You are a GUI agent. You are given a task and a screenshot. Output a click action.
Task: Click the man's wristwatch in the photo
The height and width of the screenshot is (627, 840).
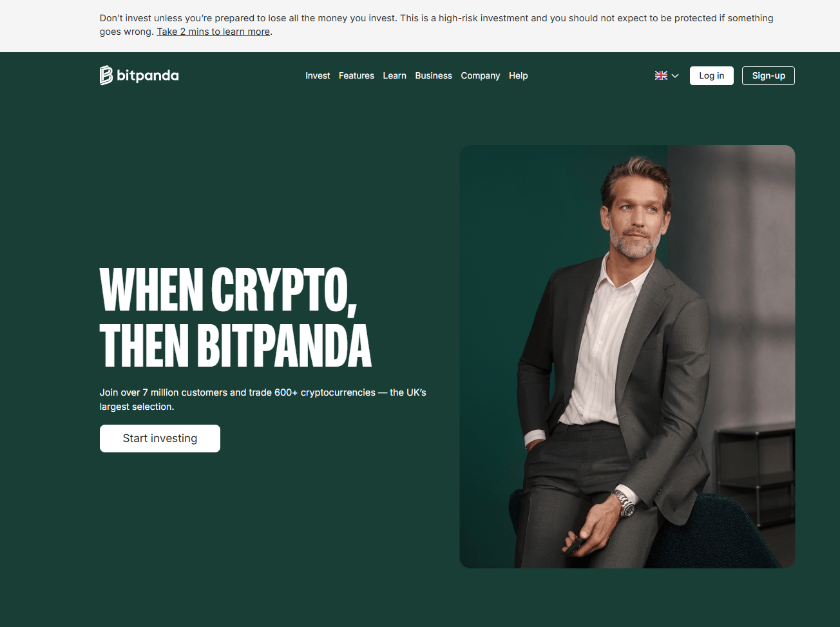click(x=624, y=502)
